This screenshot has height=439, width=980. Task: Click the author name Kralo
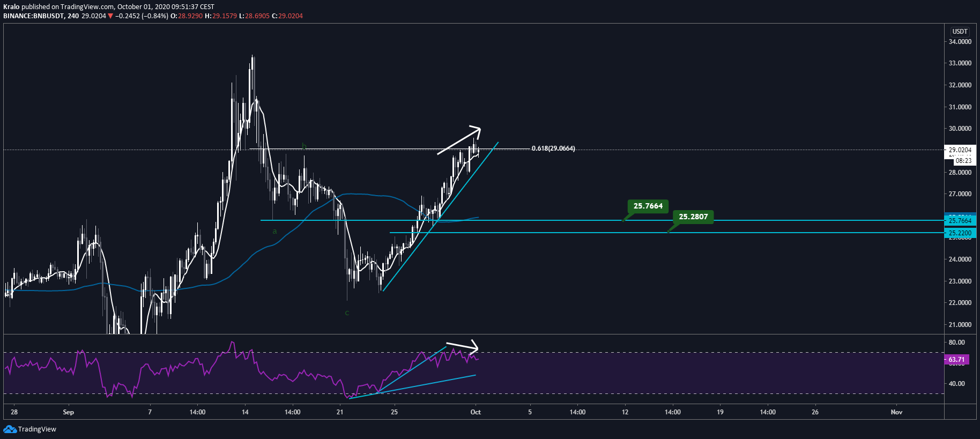pyautogui.click(x=11, y=7)
